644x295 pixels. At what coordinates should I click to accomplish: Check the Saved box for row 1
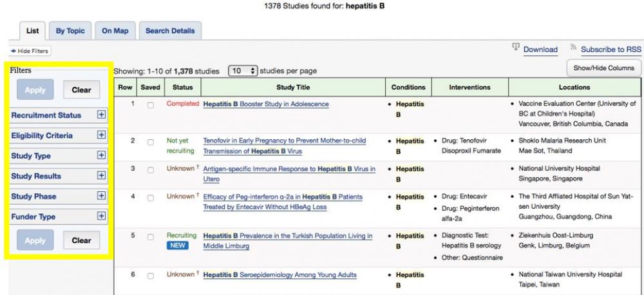pyautogui.click(x=150, y=105)
